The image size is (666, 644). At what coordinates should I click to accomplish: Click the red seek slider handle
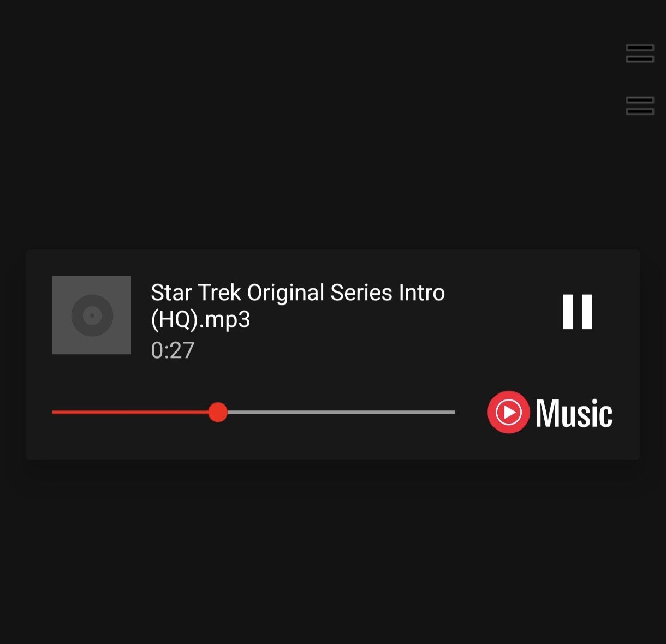tap(218, 412)
